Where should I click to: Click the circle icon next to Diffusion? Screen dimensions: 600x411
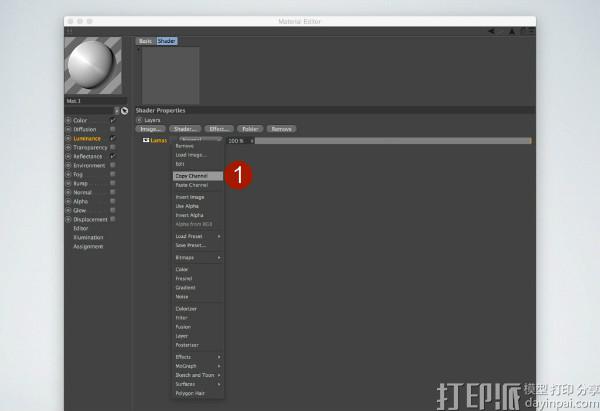click(68, 129)
